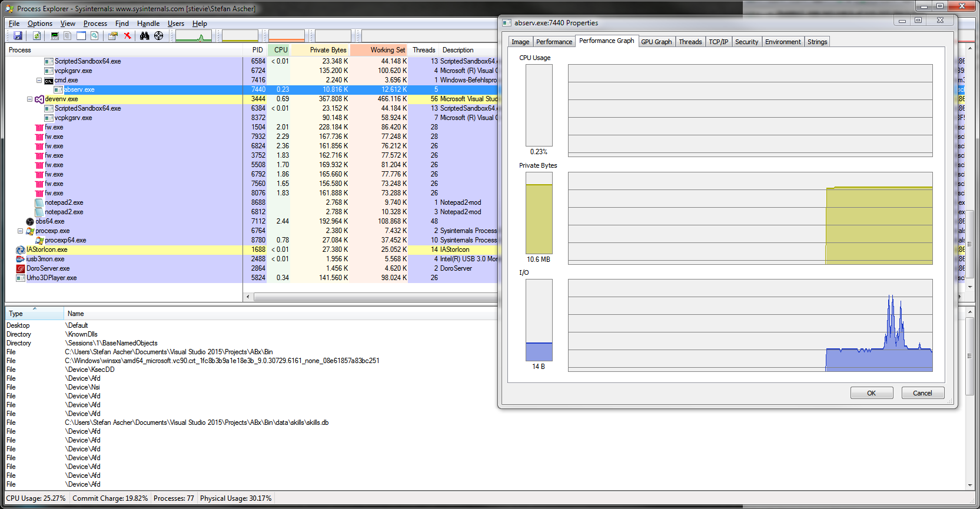This screenshot has width=980, height=509.
Task: Collapse the devenv.exe tree node
Action: click(x=29, y=99)
